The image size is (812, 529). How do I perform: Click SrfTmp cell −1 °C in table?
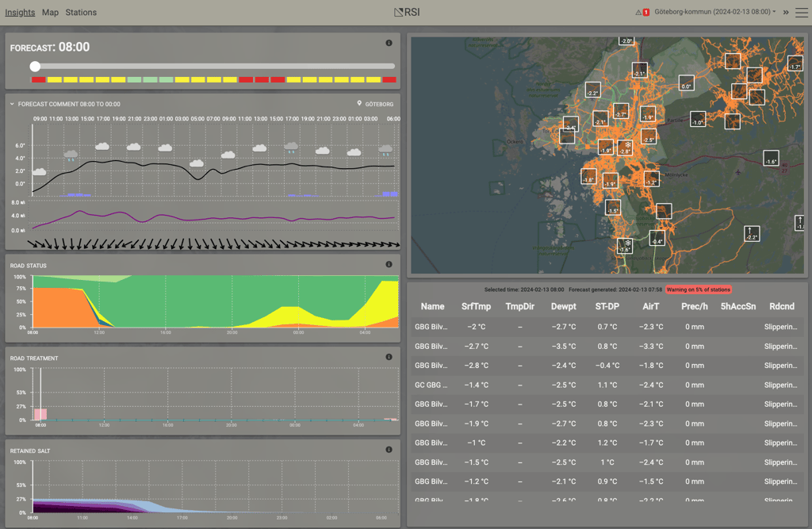476,443
